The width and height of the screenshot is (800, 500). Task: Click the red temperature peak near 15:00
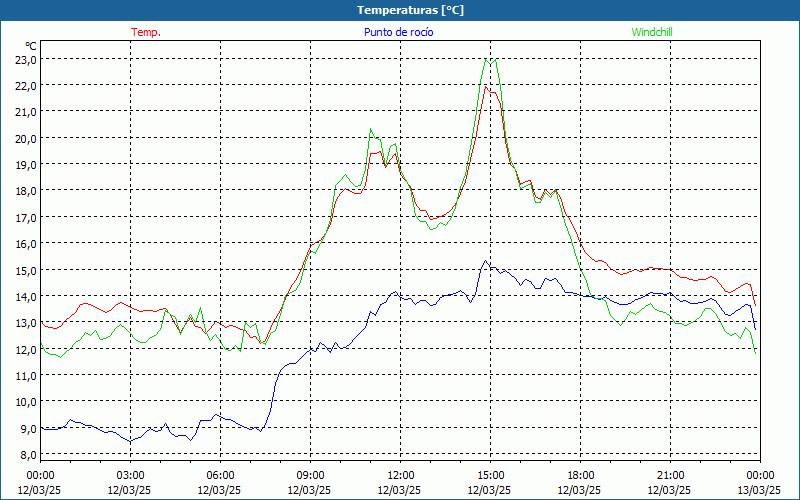pos(486,87)
